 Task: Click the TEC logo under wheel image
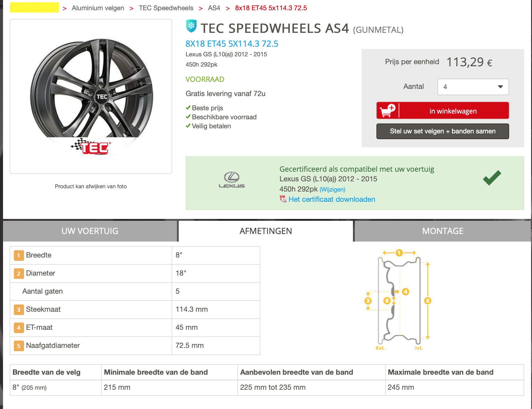pyautogui.click(x=92, y=147)
